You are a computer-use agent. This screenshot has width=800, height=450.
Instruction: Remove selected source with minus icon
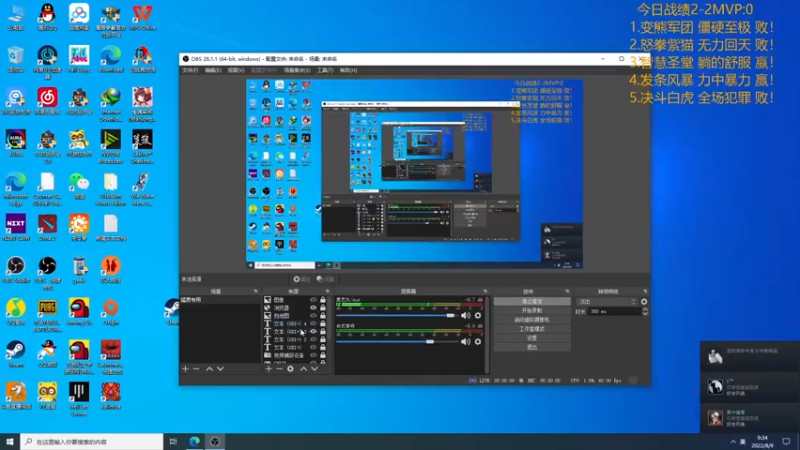tap(279, 368)
